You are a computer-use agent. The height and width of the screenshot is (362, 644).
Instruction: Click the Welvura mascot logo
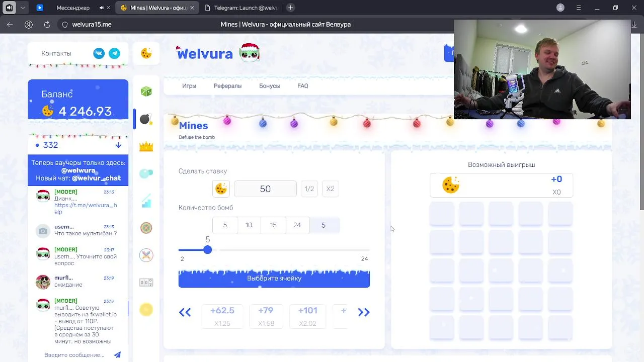coord(250,53)
